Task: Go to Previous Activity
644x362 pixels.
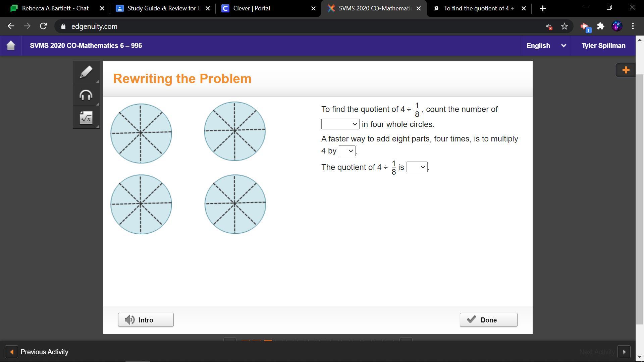Action: point(37,352)
